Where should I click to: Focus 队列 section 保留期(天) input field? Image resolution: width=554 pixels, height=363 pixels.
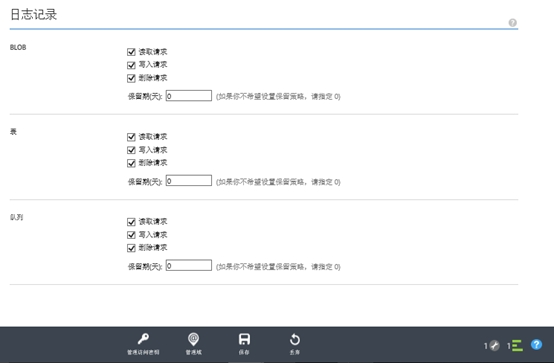coord(189,265)
